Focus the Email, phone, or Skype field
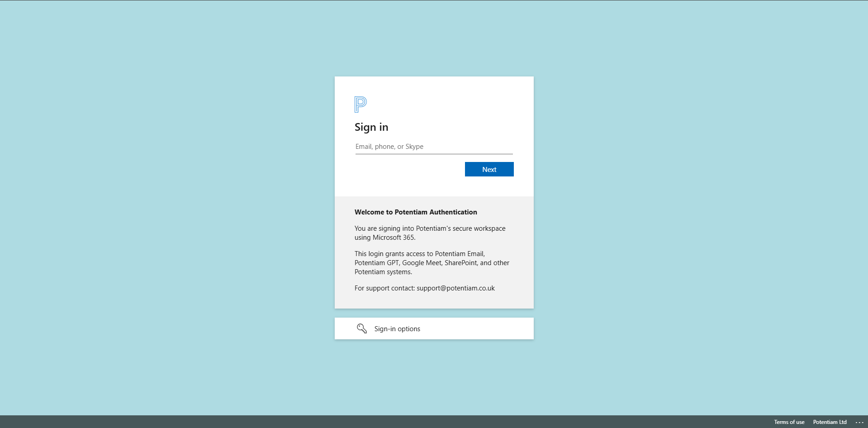This screenshot has width=868, height=428. [434, 147]
